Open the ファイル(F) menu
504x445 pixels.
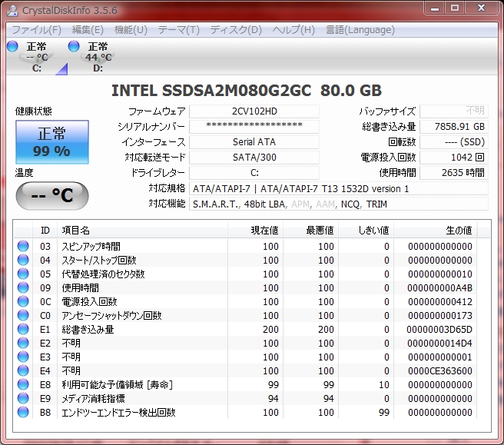36,30
